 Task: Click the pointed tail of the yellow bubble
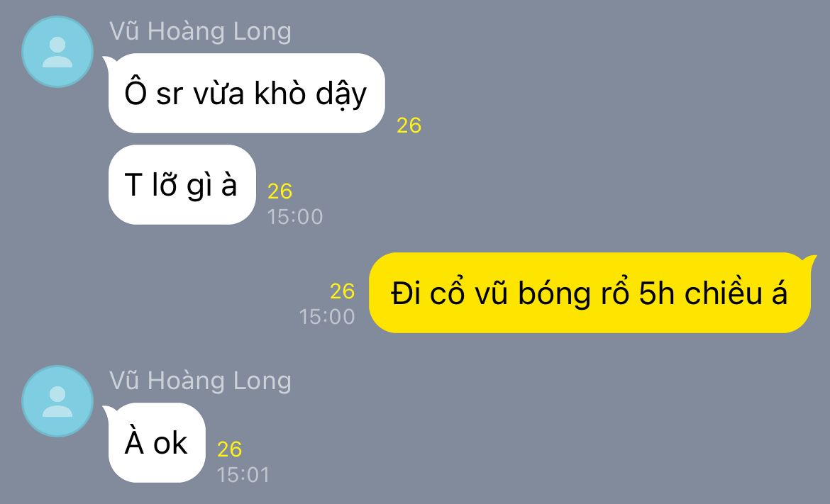pyautogui.click(x=809, y=261)
